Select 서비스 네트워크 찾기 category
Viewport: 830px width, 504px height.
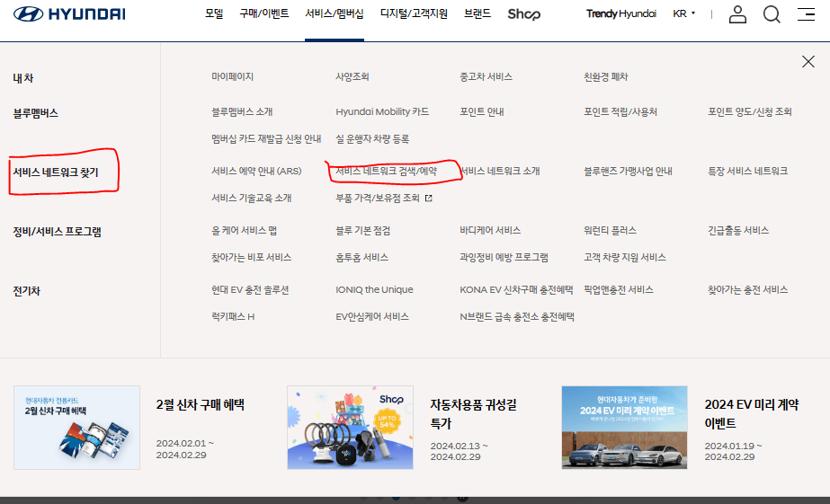pos(56,172)
